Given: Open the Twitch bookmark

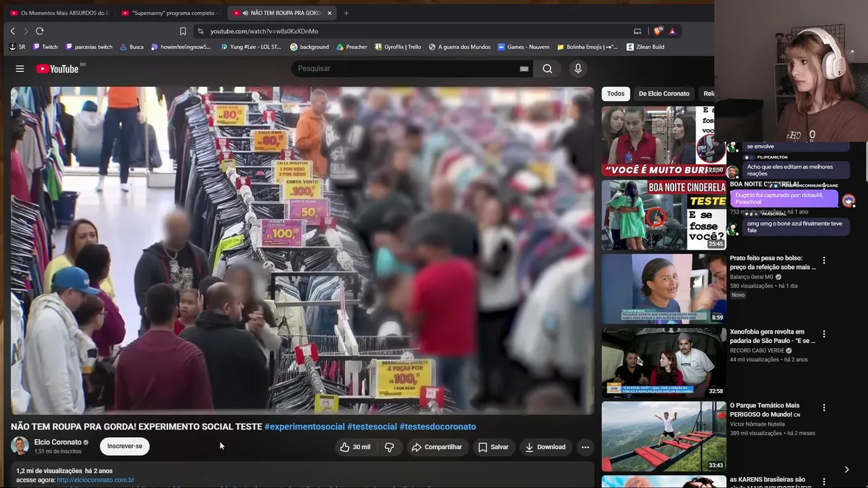Looking at the screenshot, I should pyautogui.click(x=45, y=47).
